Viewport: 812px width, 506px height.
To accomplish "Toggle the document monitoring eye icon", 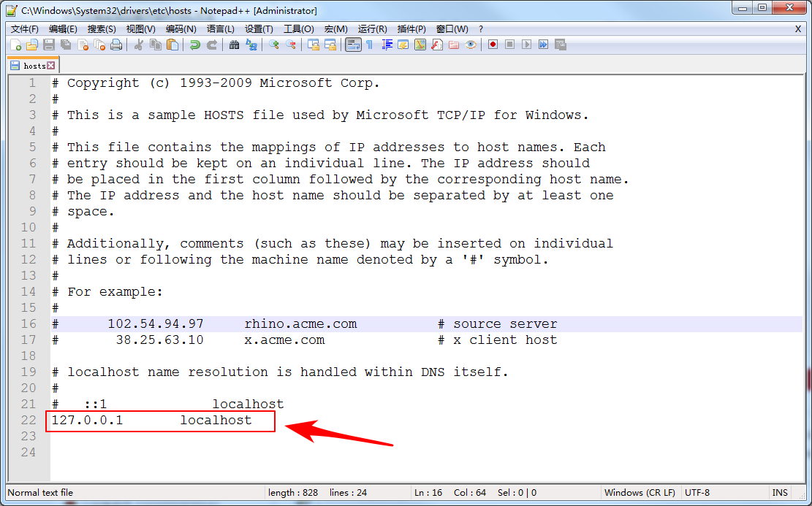I will tap(471, 45).
